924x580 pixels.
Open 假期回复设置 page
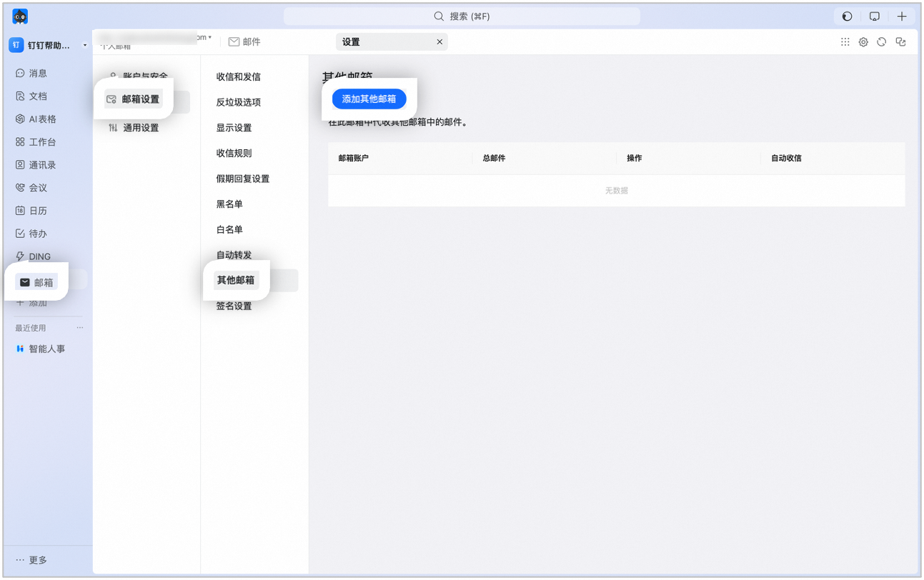point(243,179)
